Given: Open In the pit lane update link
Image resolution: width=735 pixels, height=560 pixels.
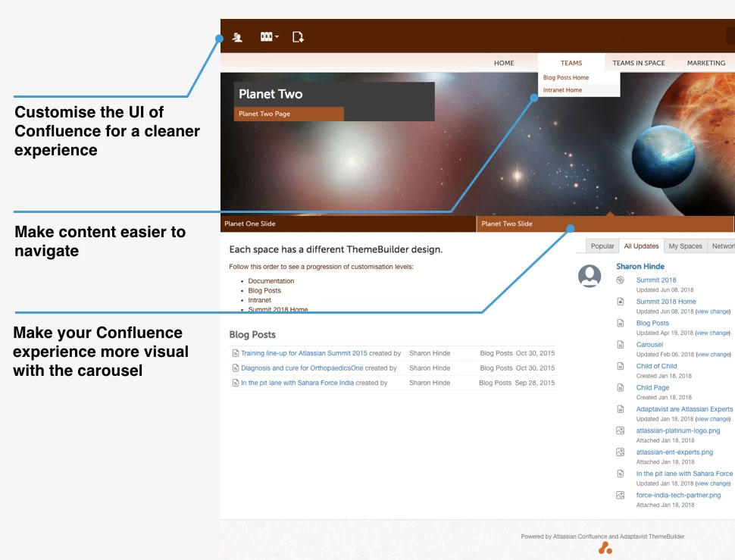Looking at the screenshot, I should [684, 474].
